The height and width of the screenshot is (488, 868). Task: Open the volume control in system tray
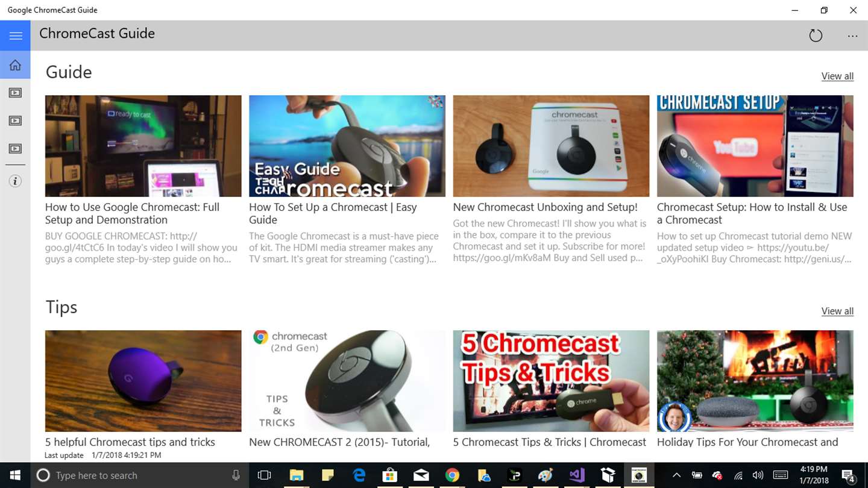(x=758, y=475)
